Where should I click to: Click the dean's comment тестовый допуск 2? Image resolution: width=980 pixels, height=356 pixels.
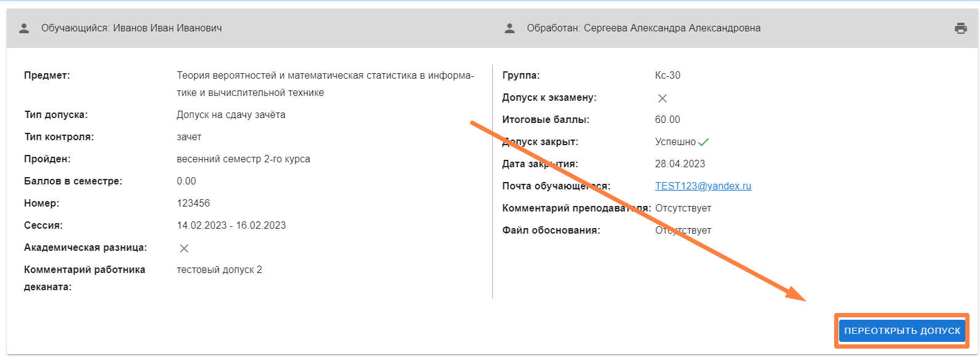click(x=219, y=269)
